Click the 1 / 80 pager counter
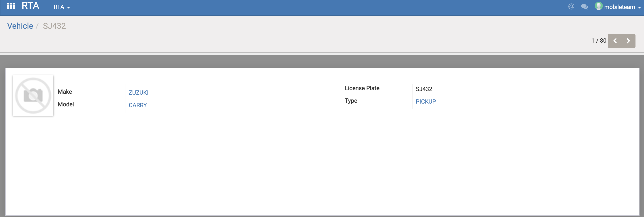The height and width of the screenshot is (217, 644). tap(599, 41)
